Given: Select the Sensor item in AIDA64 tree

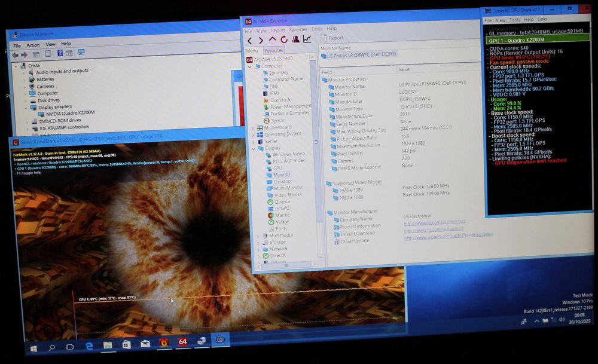Looking at the screenshot, I should click(274, 121).
